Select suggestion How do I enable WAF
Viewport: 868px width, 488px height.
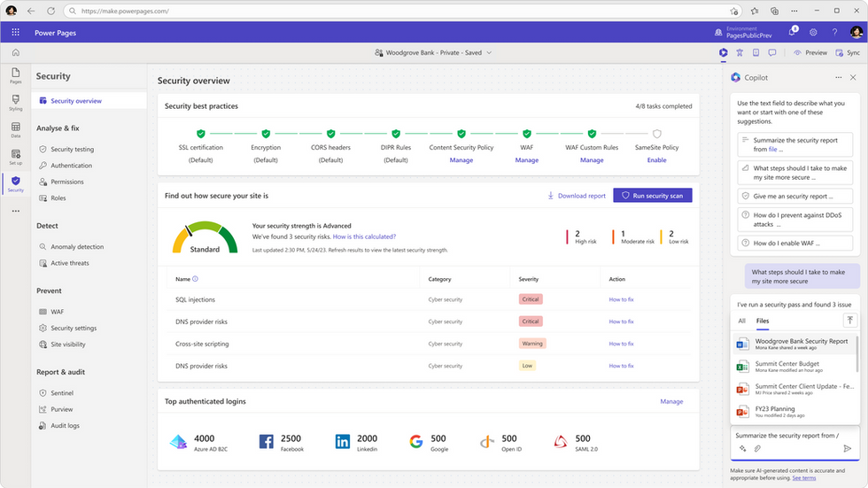coord(795,243)
